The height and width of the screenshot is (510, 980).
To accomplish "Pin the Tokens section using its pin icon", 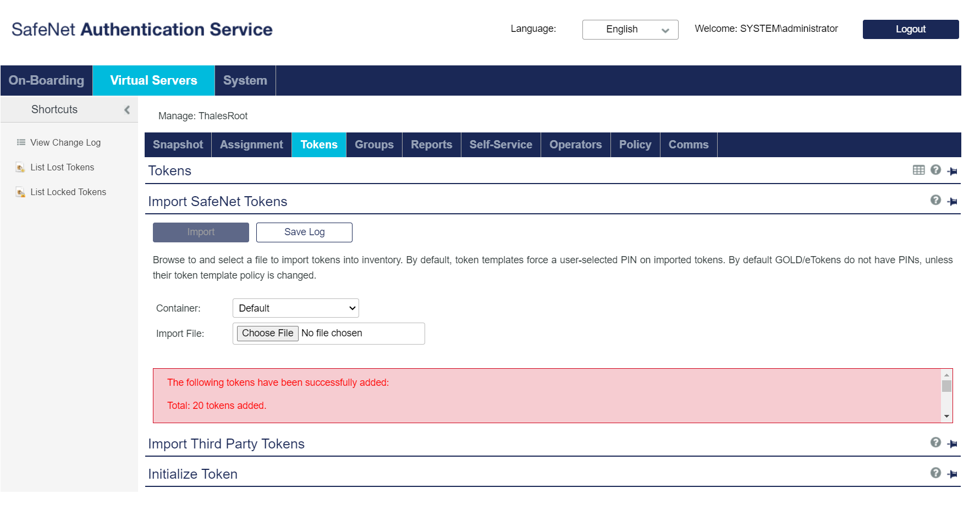I will 953,170.
